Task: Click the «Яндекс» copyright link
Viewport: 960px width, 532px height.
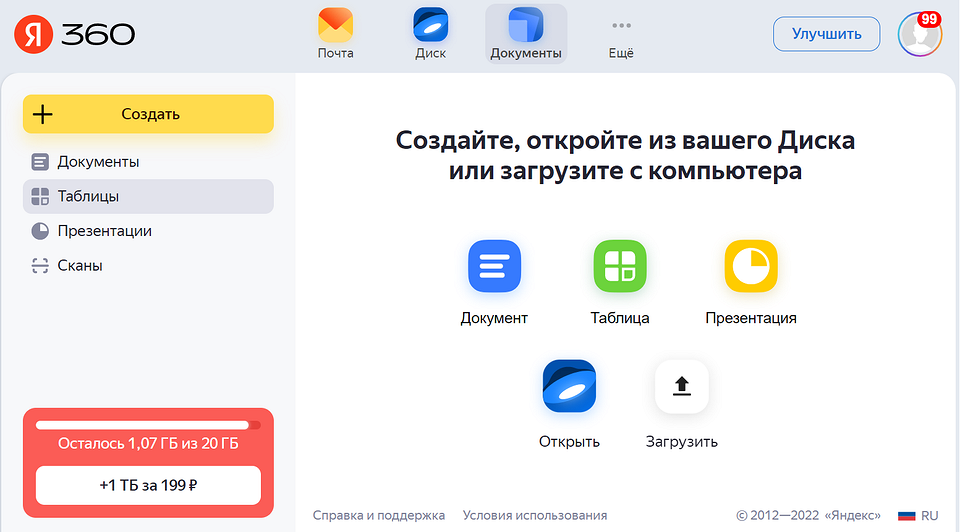Action: click(x=852, y=515)
